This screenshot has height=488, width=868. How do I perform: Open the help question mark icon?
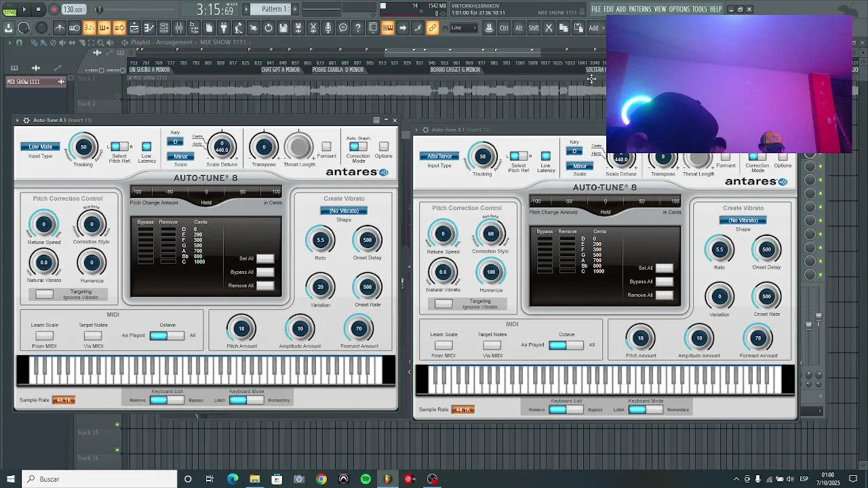358,28
